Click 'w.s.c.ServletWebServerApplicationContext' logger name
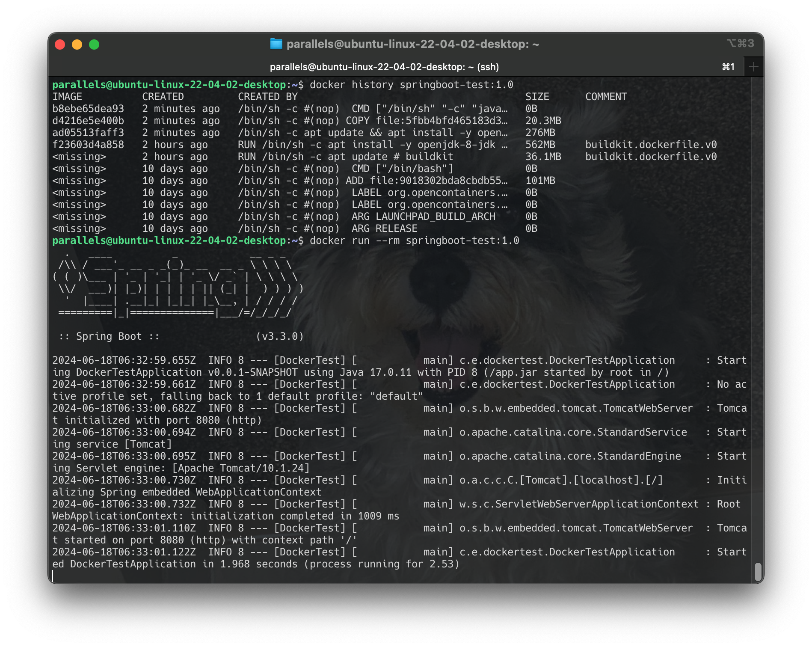Image resolution: width=812 pixels, height=647 pixels. coord(579,504)
